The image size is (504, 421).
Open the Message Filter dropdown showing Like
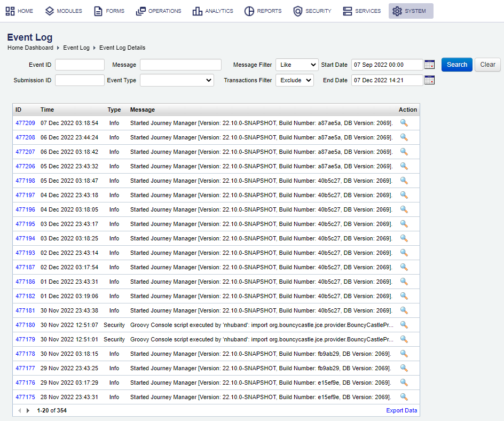(297, 65)
